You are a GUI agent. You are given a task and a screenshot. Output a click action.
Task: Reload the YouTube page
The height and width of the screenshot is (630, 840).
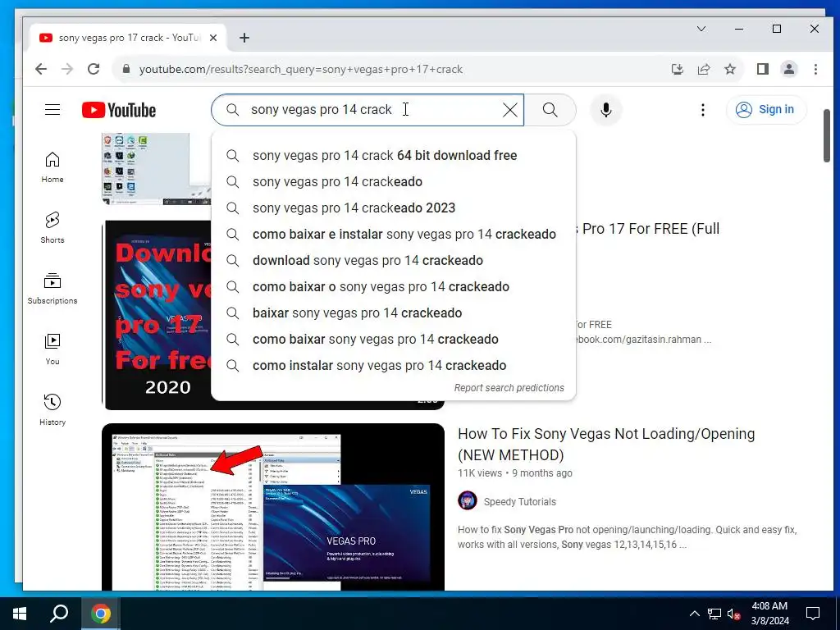[x=94, y=69]
